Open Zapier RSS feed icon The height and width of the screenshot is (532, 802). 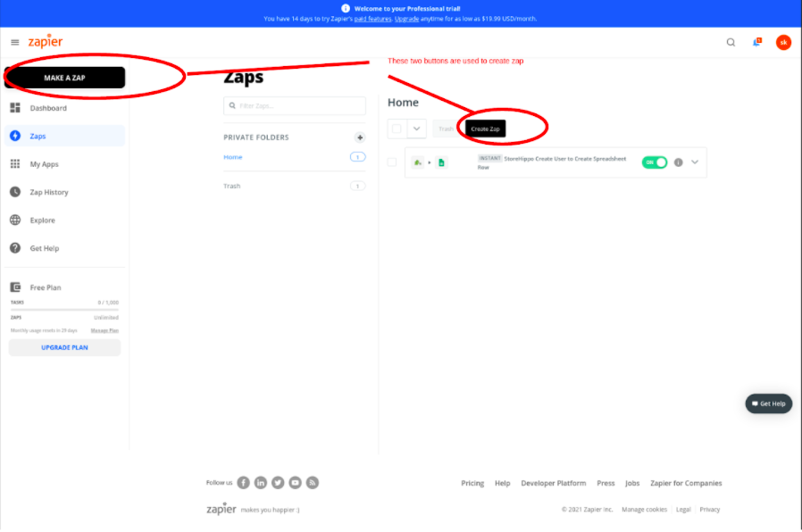pos(313,483)
